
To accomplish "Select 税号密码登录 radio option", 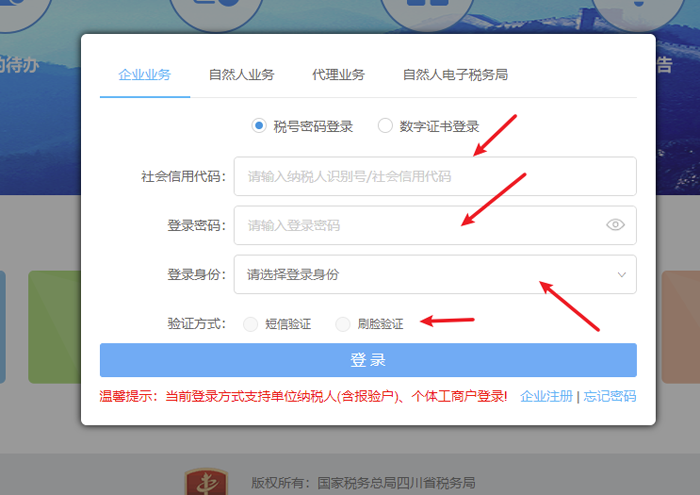I will click(259, 126).
